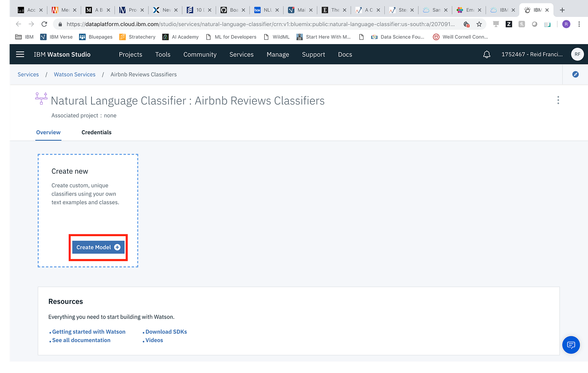Click the Create Model button
This screenshot has width=588, height=373.
[98, 247]
